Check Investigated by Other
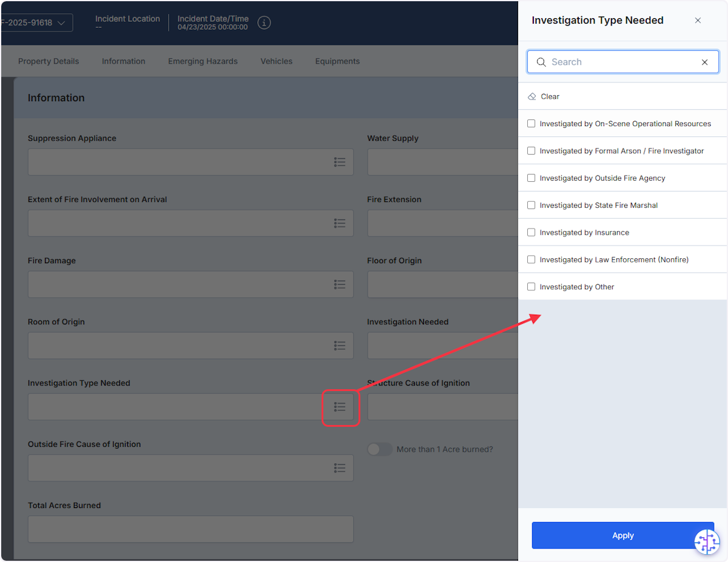 pyautogui.click(x=531, y=287)
